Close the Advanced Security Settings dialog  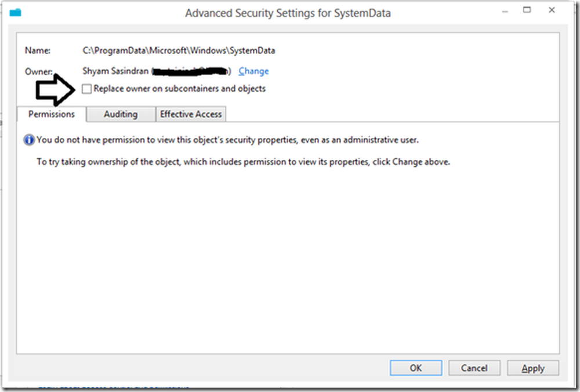(550, 10)
